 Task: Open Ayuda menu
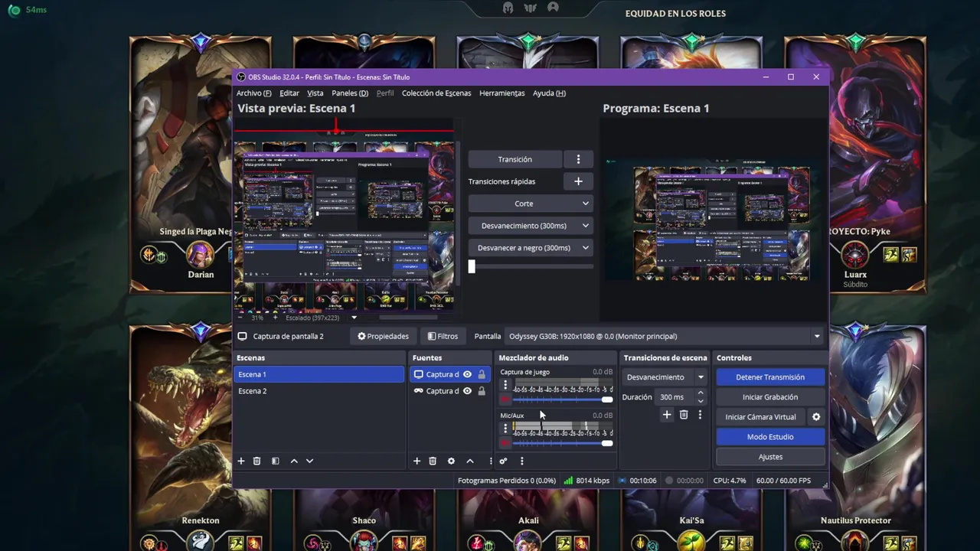tap(549, 93)
